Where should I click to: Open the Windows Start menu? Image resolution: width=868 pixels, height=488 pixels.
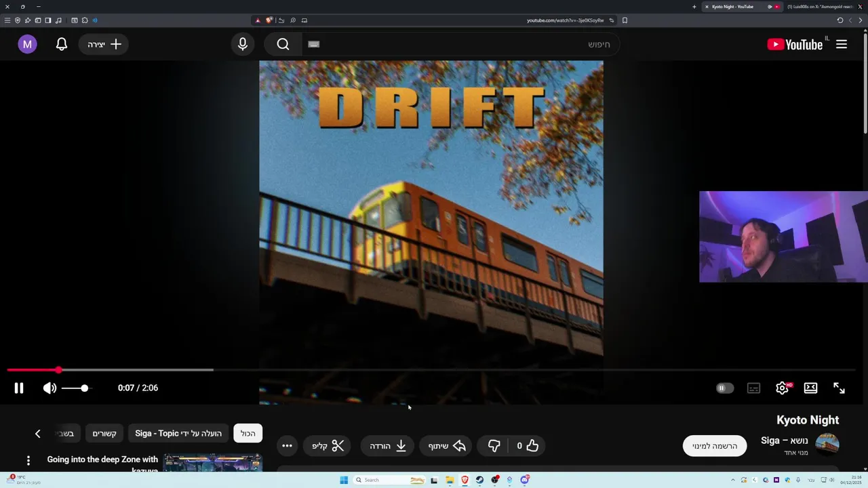point(344,480)
